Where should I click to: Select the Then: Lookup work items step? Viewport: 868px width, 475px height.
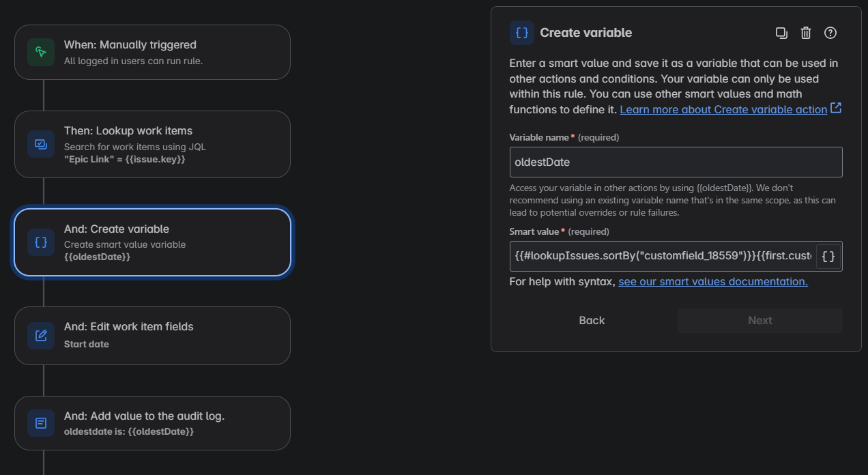point(152,144)
